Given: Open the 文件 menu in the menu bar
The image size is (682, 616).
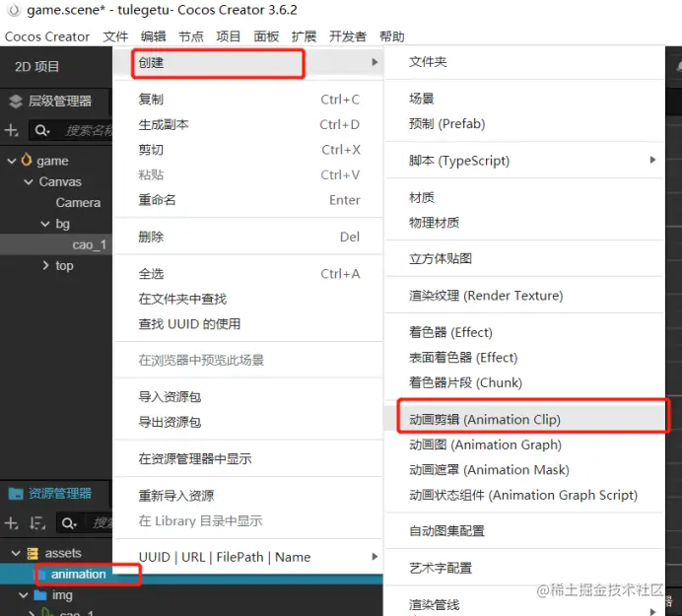Looking at the screenshot, I should pyautogui.click(x=115, y=36).
